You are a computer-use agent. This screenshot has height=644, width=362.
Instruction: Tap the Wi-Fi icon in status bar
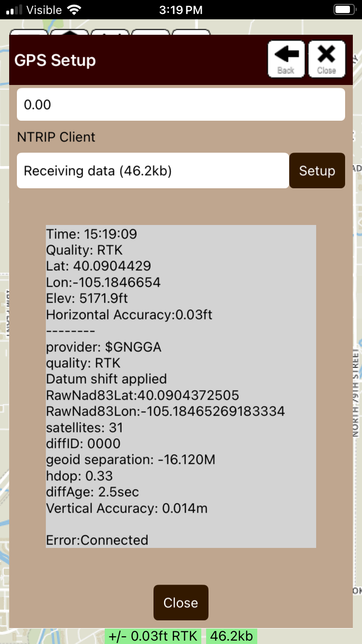[x=74, y=10]
